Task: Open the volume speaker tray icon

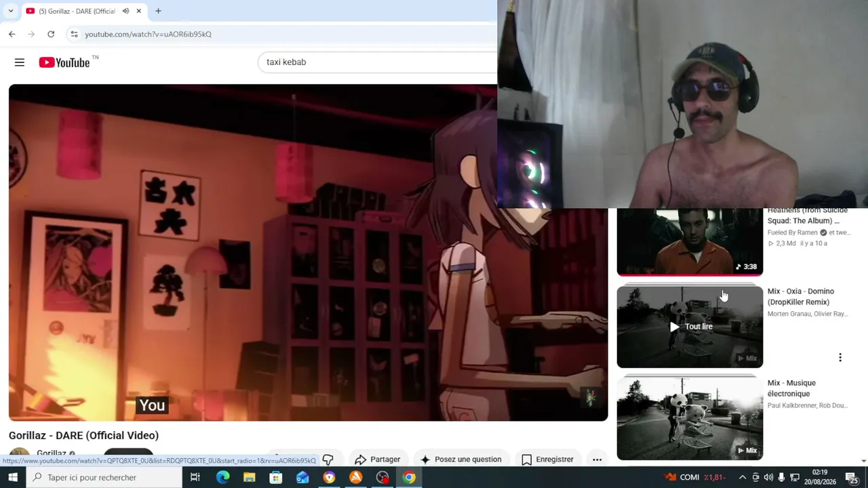Action: [x=768, y=477]
